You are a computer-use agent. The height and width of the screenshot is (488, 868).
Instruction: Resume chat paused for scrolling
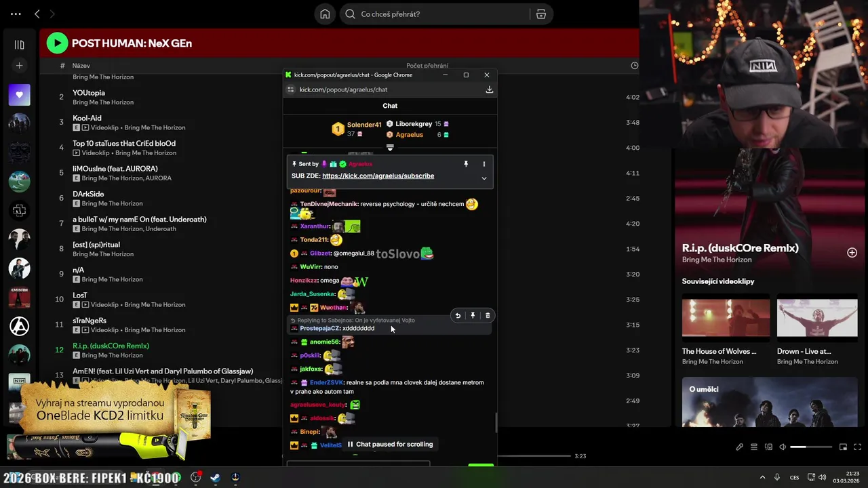(390, 445)
